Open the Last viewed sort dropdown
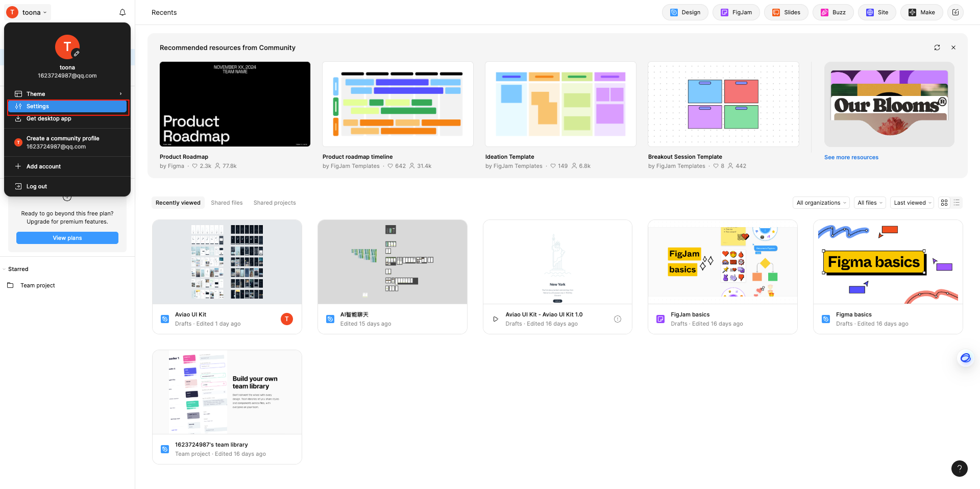This screenshot has width=980, height=489. pyautogui.click(x=912, y=203)
